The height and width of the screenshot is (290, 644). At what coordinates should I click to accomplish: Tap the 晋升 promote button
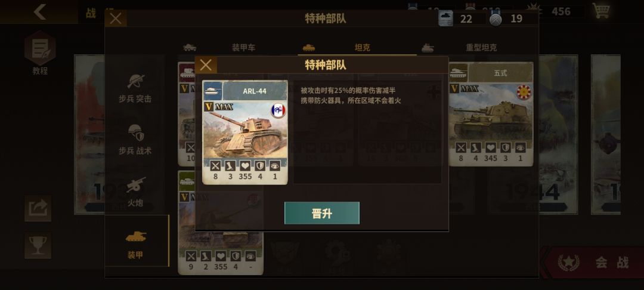click(321, 213)
